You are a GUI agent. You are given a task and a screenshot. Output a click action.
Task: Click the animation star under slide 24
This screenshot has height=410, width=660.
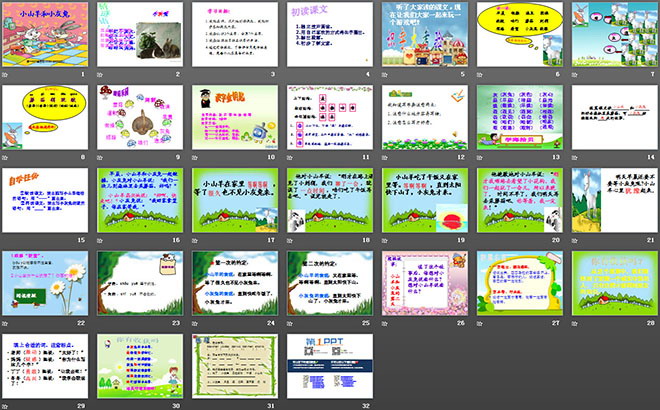(195, 323)
